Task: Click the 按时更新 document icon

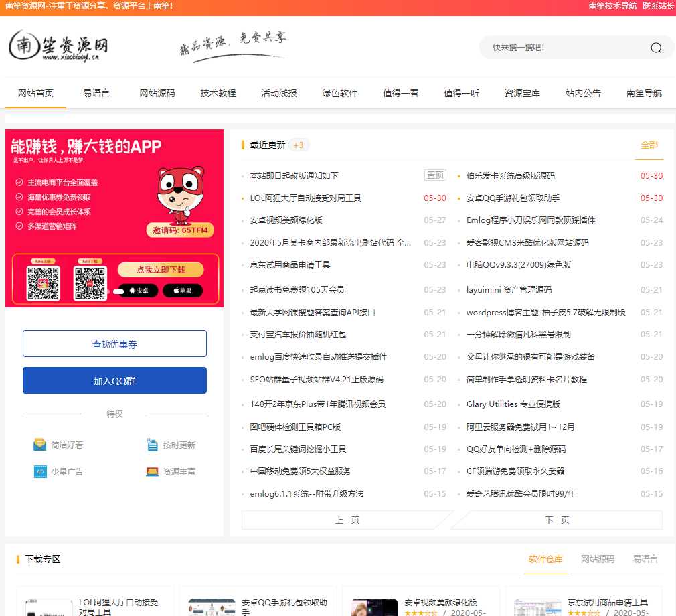Action: click(x=151, y=444)
